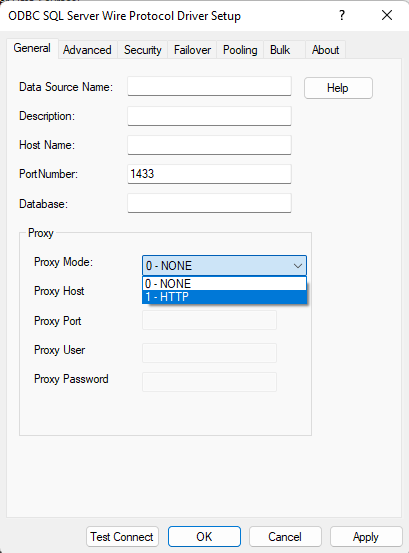The image size is (409, 553).
Task: Click the Apply button
Action: coord(366,537)
